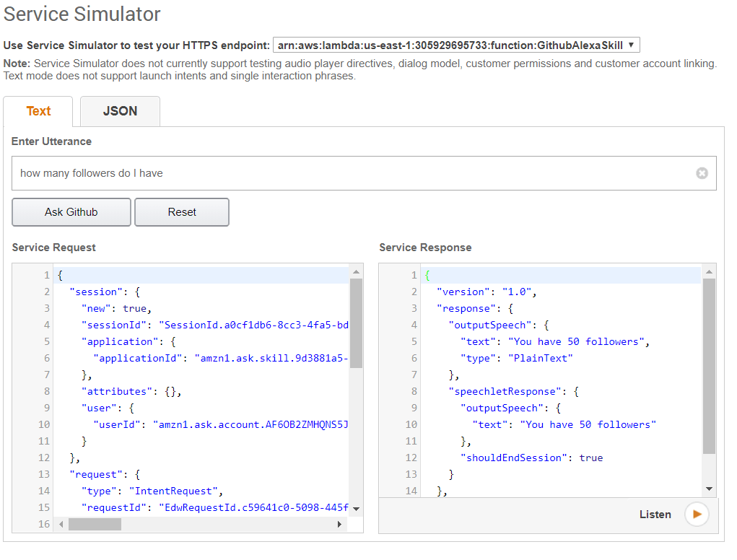
Task: Click the Service Request vertical scrollbar thumb
Action: tap(356, 323)
